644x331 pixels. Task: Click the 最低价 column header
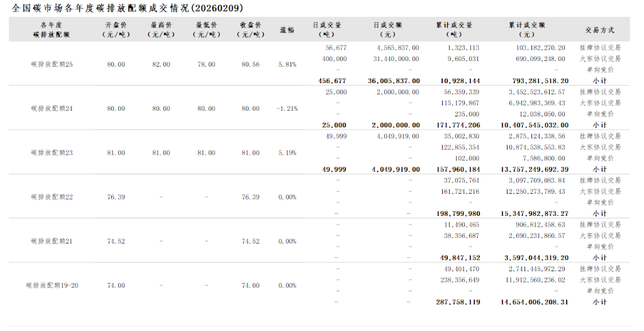(206, 30)
